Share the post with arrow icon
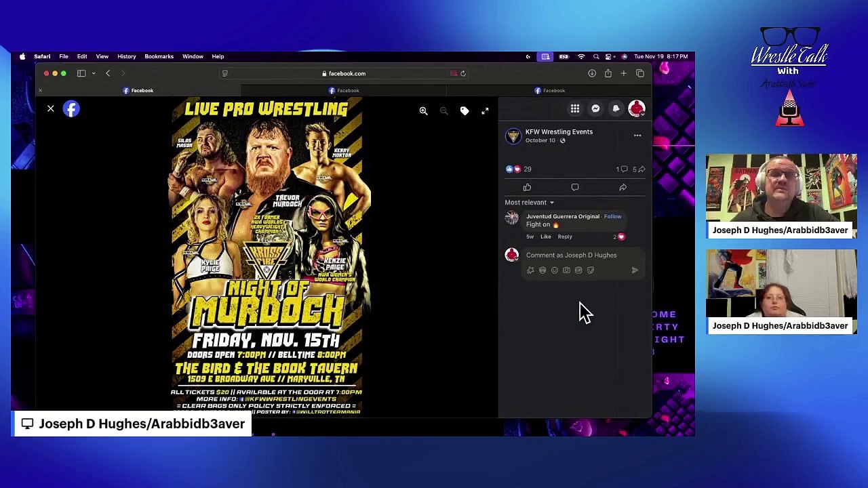This screenshot has width=868, height=488. (x=623, y=187)
